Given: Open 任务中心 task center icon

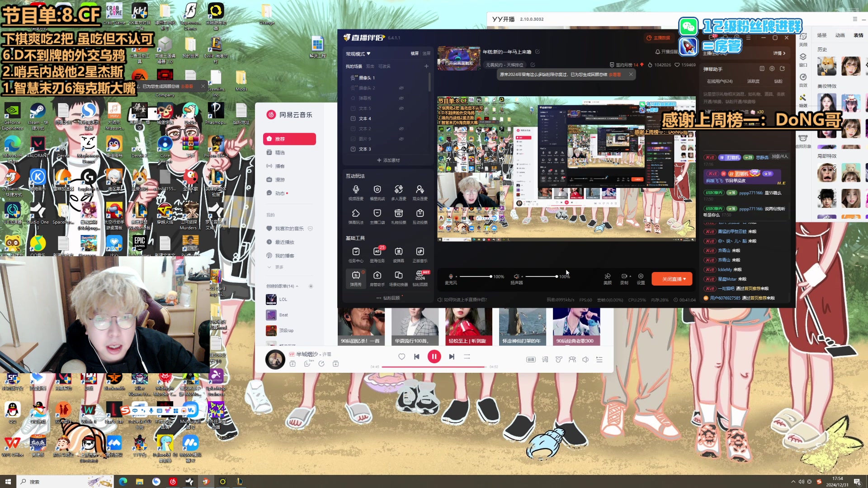Looking at the screenshot, I should [356, 254].
